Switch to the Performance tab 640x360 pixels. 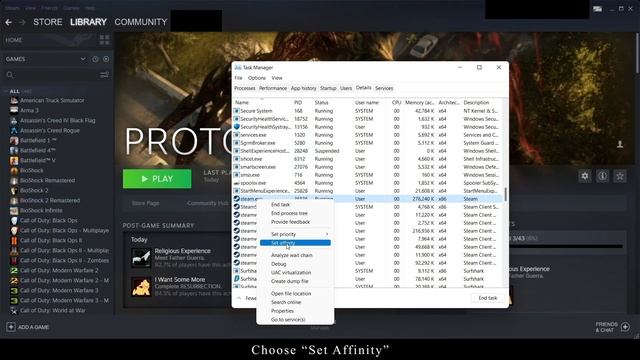point(273,88)
